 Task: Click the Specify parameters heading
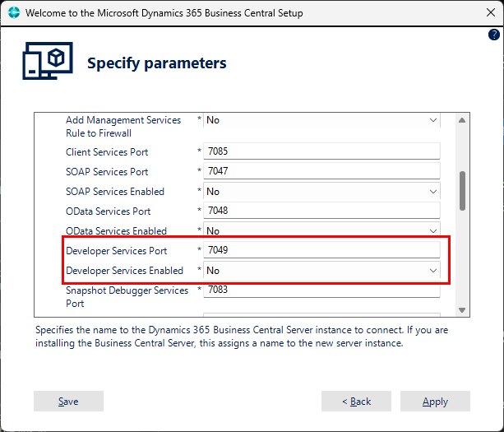[x=156, y=63]
